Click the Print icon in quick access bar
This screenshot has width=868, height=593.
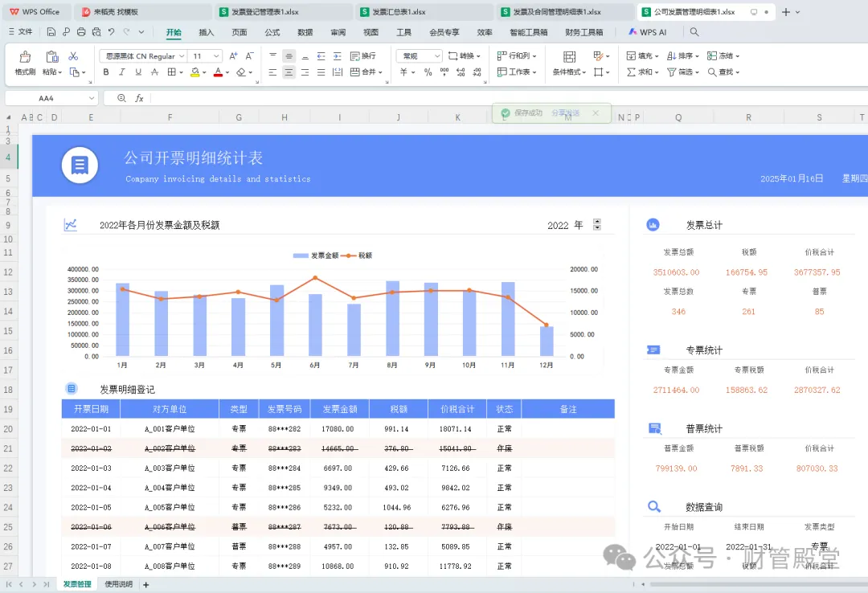81,32
